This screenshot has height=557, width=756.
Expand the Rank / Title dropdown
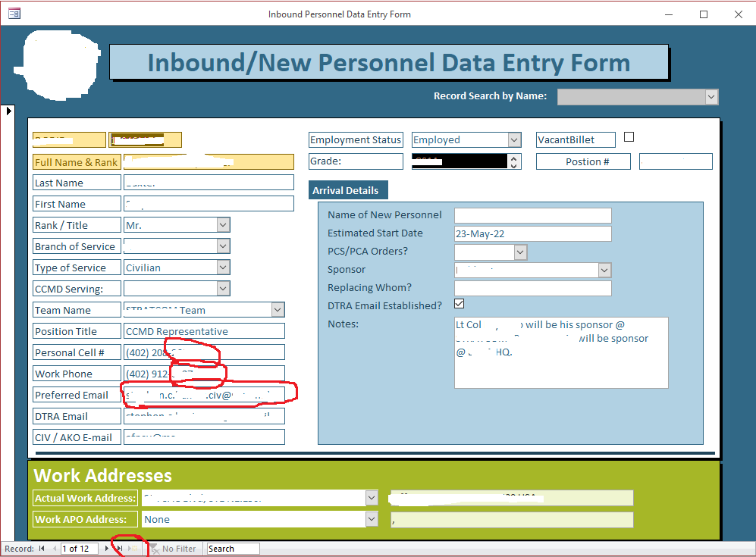pos(221,224)
